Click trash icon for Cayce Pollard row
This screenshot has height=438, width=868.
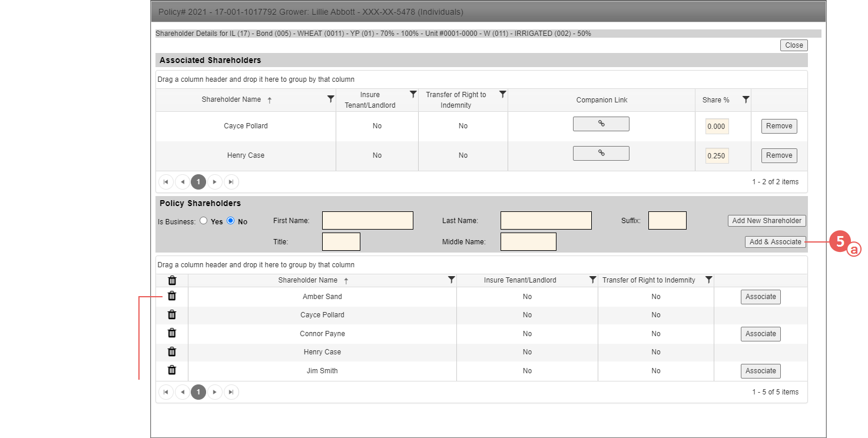coord(172,314)
